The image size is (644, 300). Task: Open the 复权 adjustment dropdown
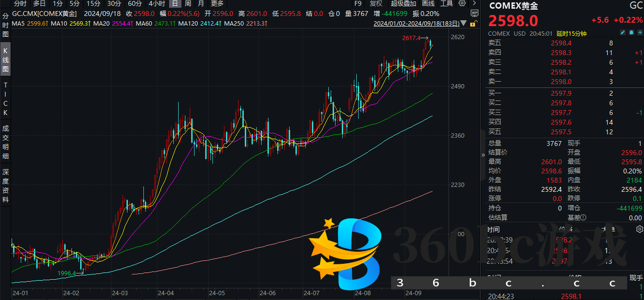[375, 3]
